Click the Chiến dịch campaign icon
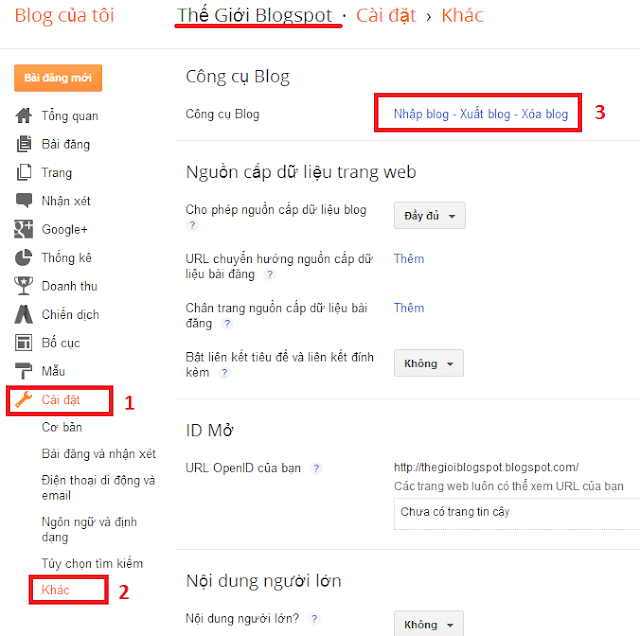The width and height of the screenshot is (640, 636). coord(24,314)
